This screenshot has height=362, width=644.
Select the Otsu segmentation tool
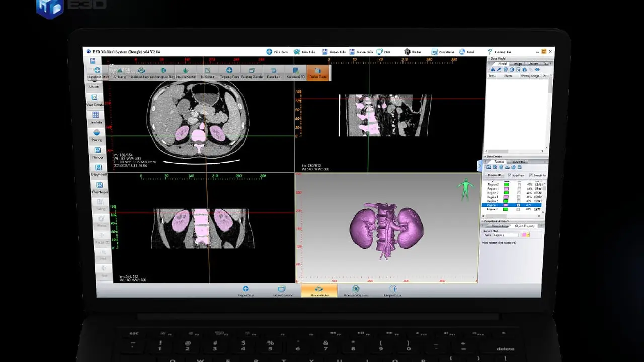click(97, 73)
